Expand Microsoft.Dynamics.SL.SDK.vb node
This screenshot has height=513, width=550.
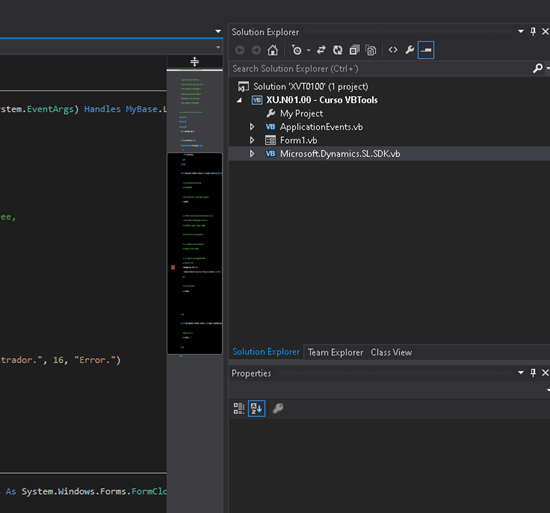(x=252, y=154)
